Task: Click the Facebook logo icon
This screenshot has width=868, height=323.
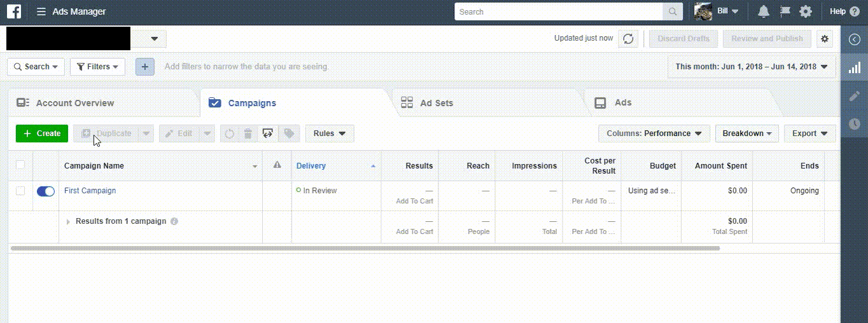Action: (14, 11)
